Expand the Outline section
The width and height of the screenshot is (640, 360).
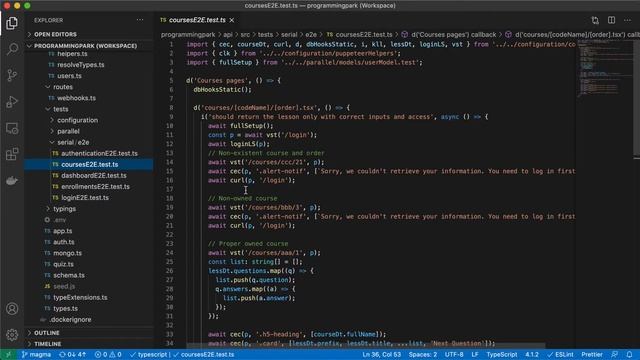coord(89,333)
